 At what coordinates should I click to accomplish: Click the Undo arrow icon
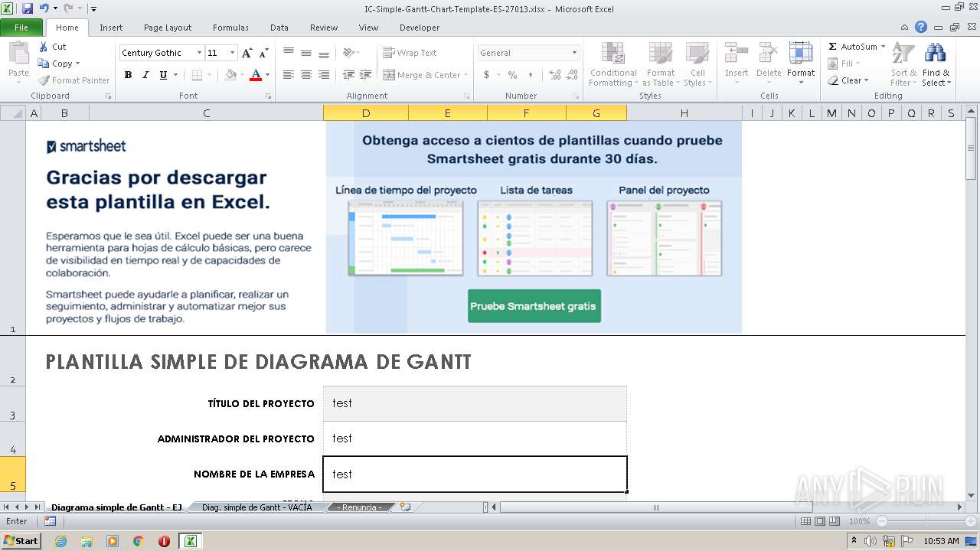tap(44, 8)
